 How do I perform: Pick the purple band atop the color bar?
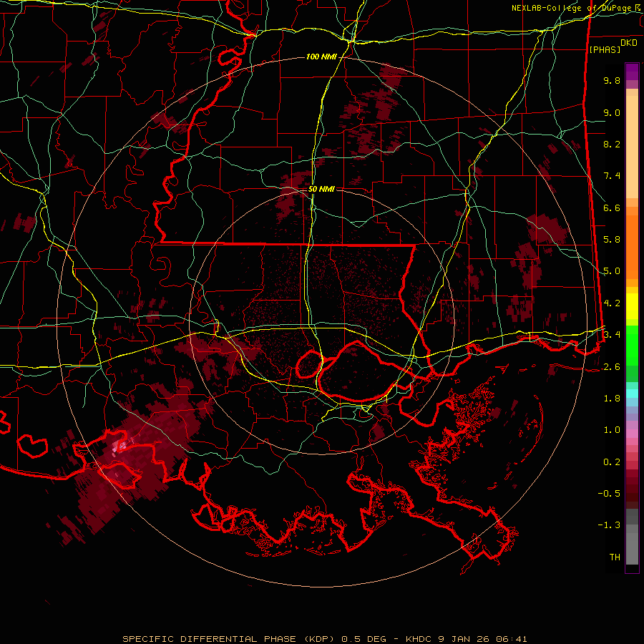(632, 72)
